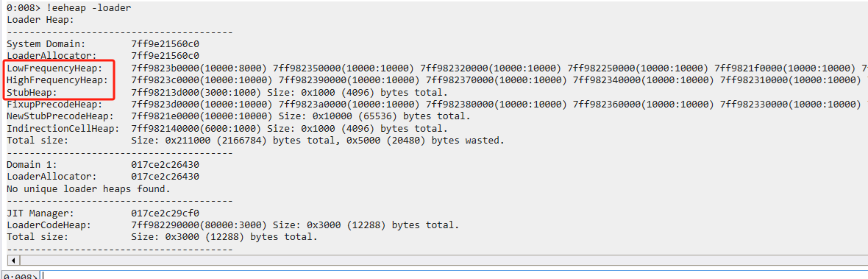Click the 0:008> prompt beside the input box
The width and height of the screenshot is (868, 279).
19,275
